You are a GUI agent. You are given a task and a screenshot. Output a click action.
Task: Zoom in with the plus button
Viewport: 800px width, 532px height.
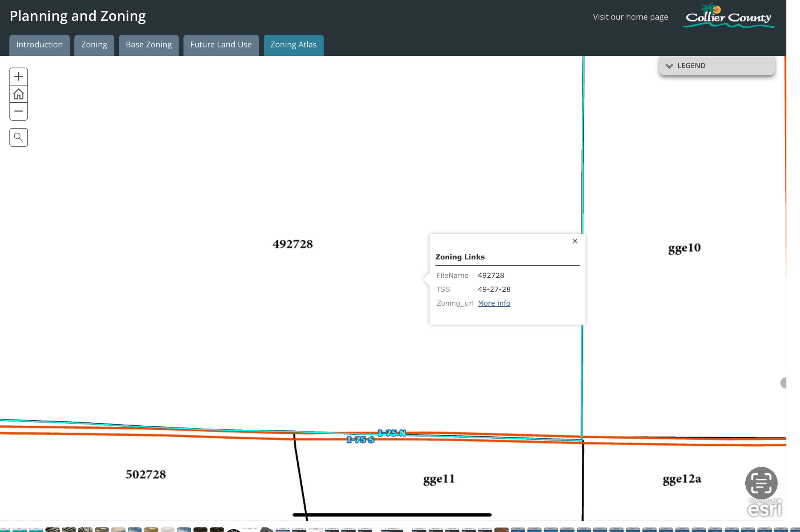pos(19,76)
